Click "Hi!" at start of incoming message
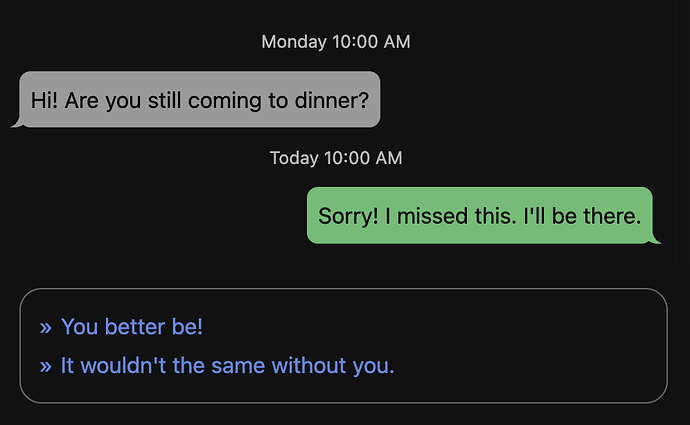 tap(45, 100)
